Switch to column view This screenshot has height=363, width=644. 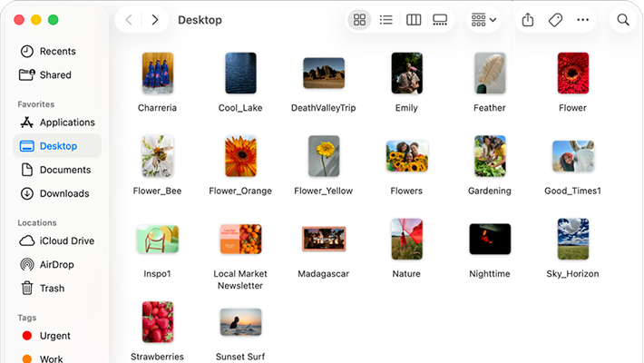coord(414,20)
